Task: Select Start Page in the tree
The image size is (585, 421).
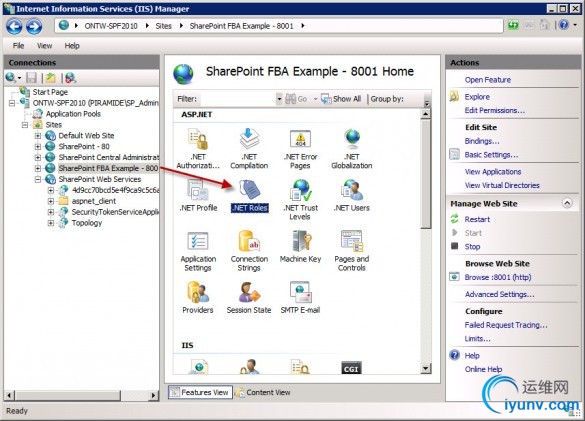Action: pyautogui.click(x=50, y=92)
